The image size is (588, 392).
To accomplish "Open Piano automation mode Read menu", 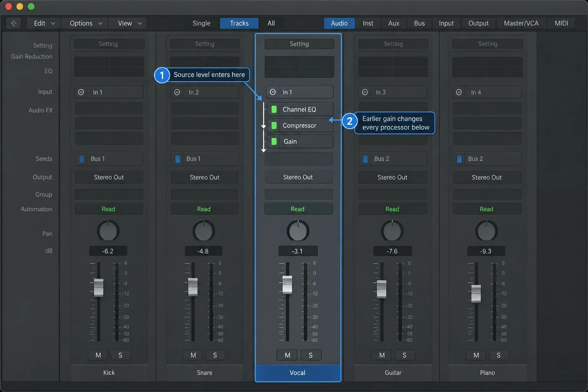I will point(487,209).
